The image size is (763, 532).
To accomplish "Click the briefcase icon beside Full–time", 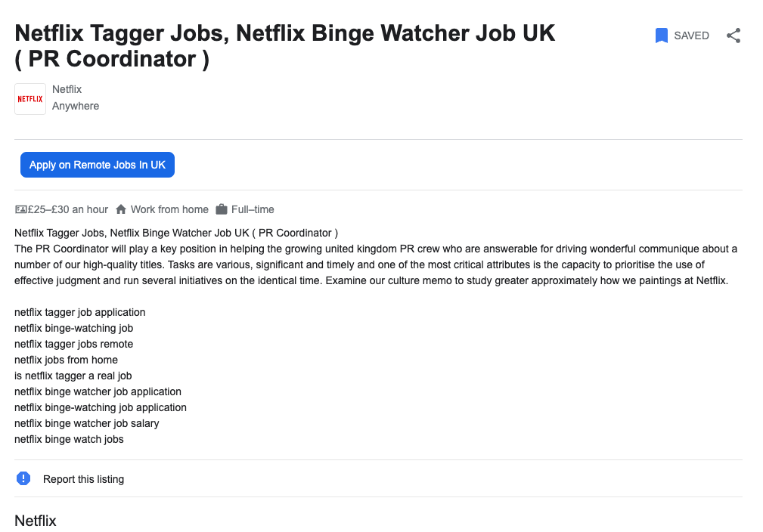I will [220, 209].
